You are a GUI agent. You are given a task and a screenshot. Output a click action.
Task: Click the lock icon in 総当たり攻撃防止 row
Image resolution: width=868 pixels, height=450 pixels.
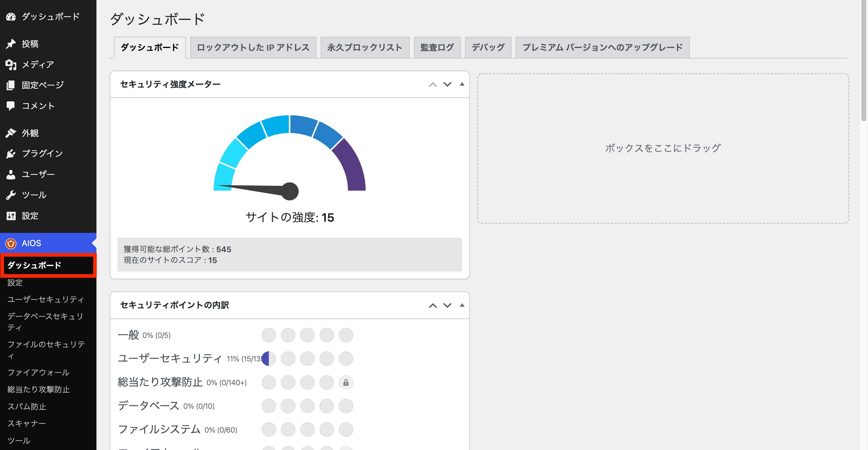click(346, 382)
